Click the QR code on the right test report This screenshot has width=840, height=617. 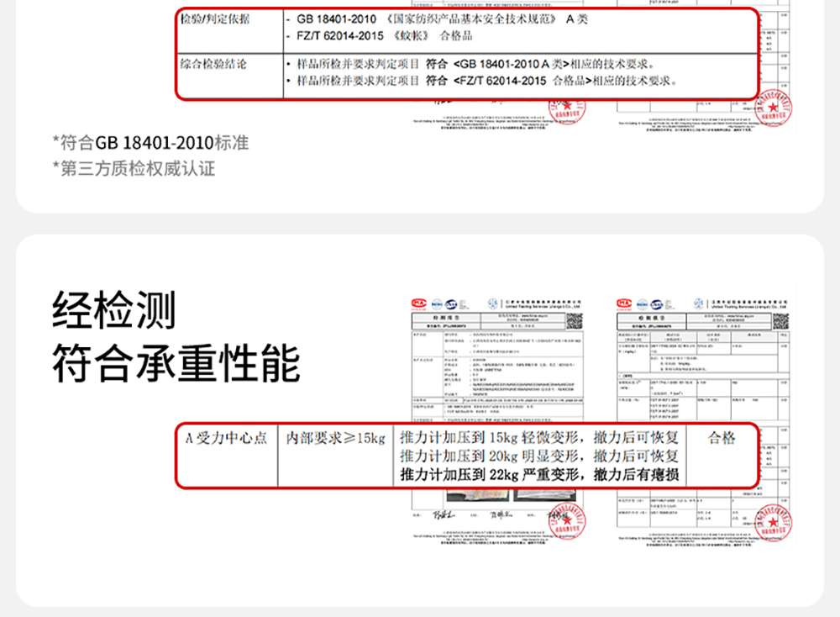click(x=780, y=321)
